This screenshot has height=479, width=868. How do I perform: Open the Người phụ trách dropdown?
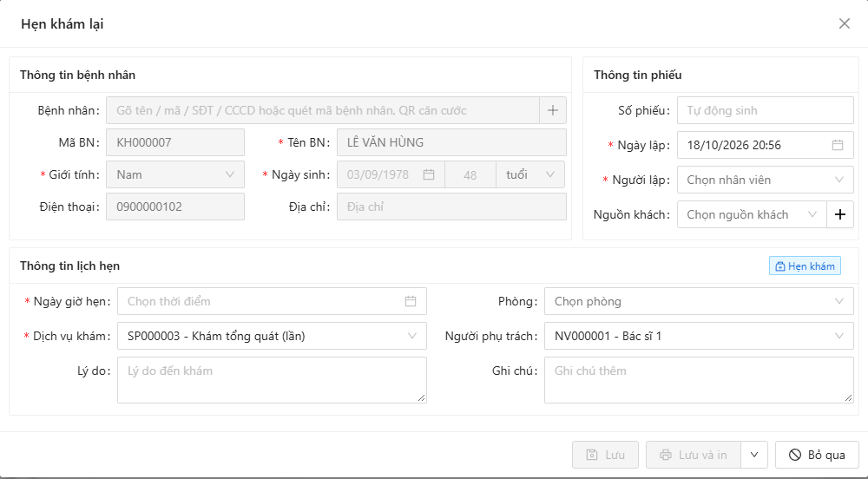699,337
